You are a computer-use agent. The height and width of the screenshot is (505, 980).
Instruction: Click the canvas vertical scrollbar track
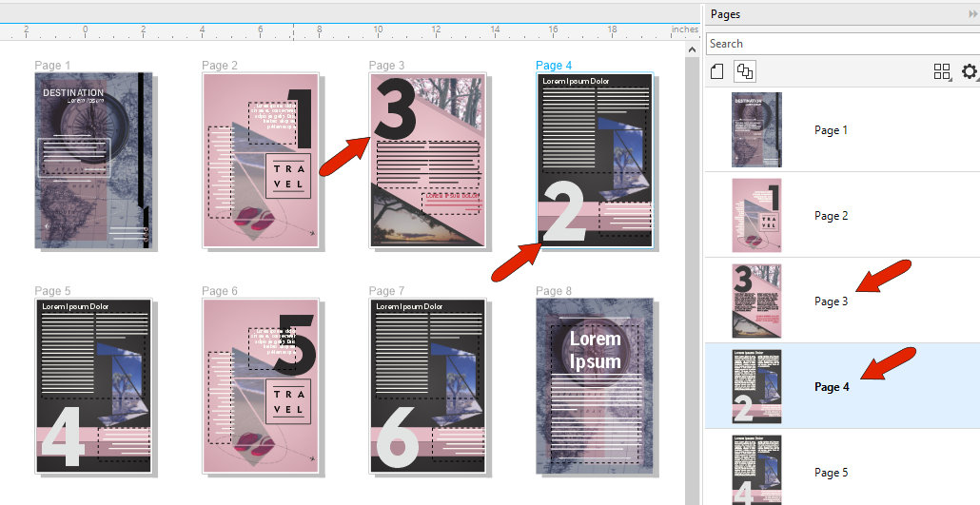coord(692,282)
